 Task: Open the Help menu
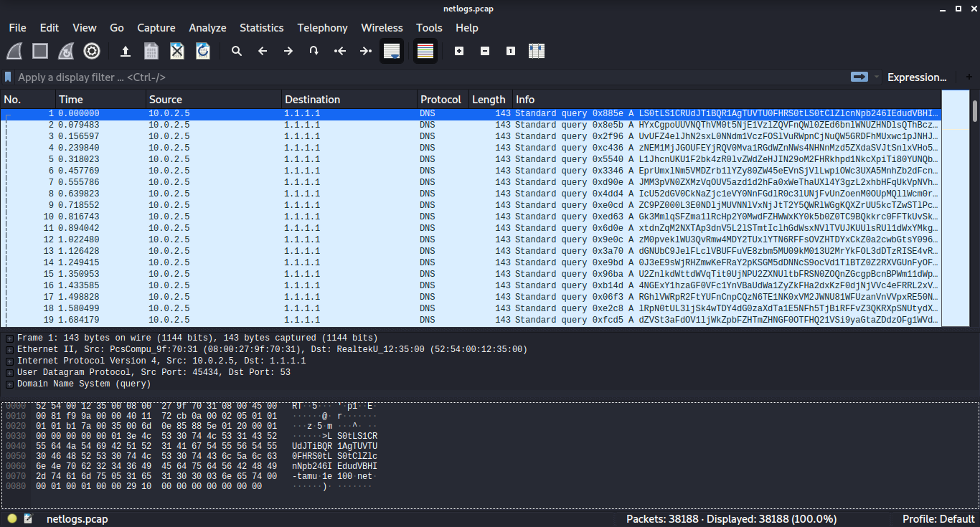click(467, 28)
